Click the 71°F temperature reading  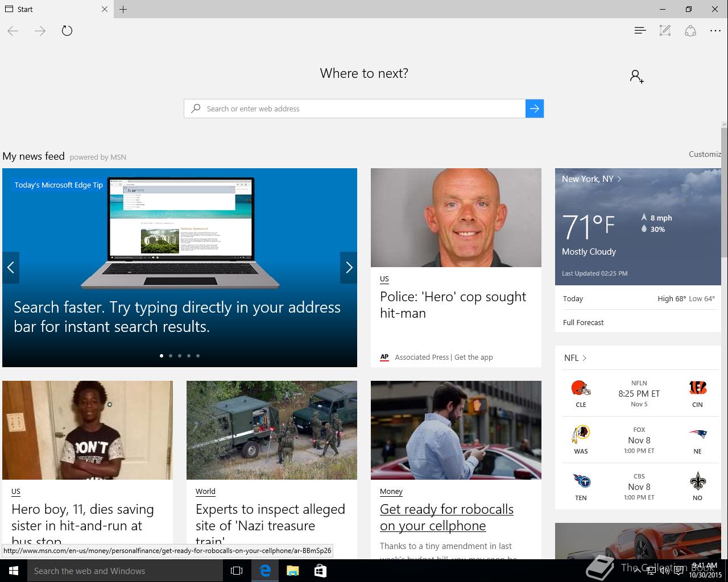coord(588,227)
